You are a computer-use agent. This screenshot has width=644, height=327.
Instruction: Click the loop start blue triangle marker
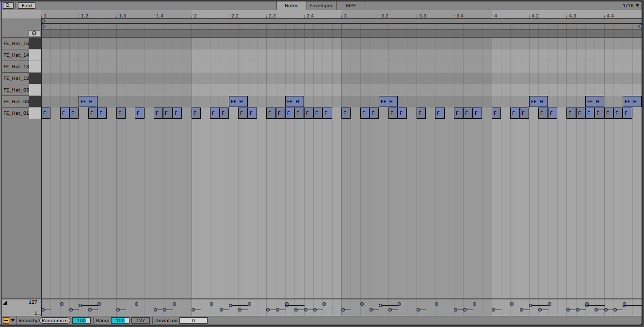click(x=44, y=26)
